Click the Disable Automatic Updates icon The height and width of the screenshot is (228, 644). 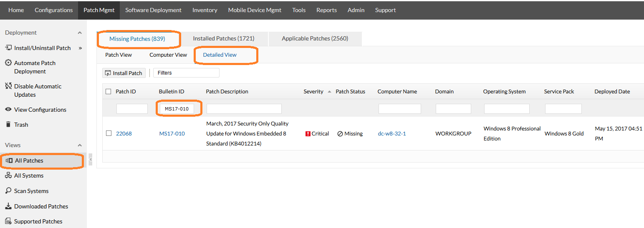(x=8, y=86)
